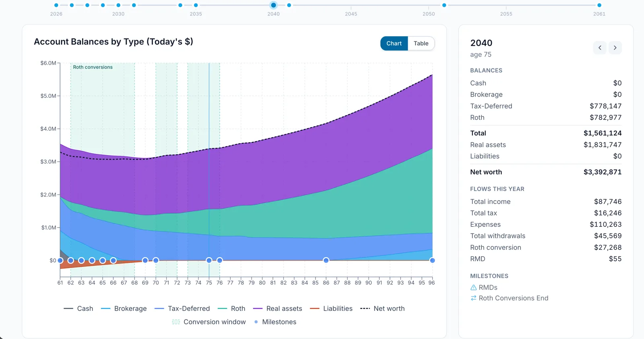Click the Total tax value $16,246
The image size is (644, 339).
(x=608, y=213)
